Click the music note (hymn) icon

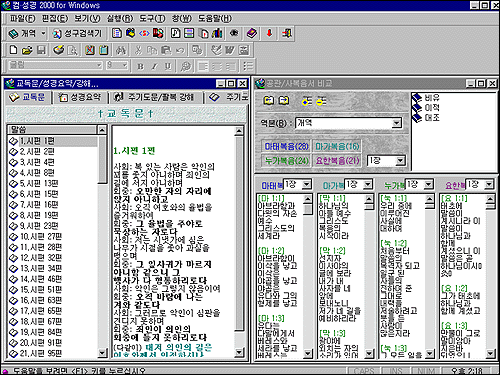[x=175, y=33]
